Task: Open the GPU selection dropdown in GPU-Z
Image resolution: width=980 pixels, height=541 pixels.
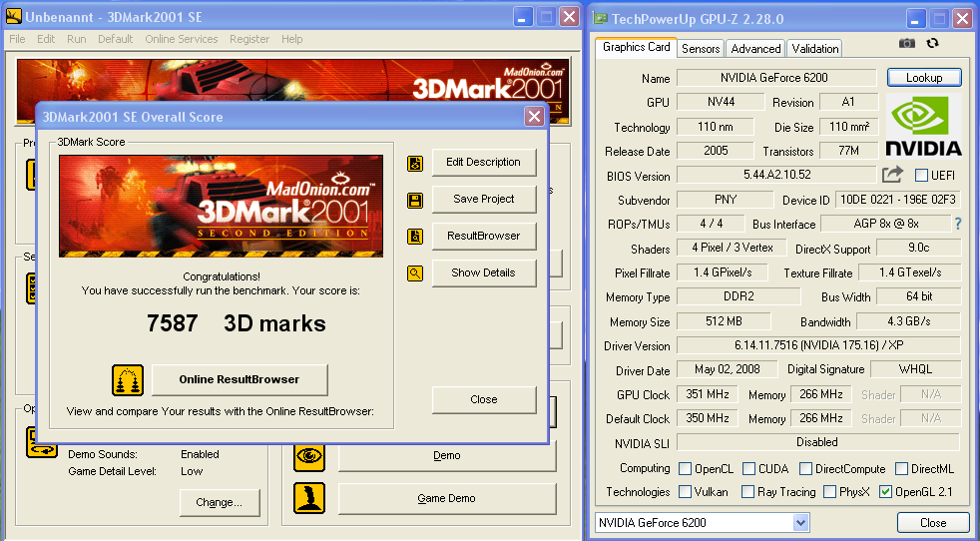Action: pyautogui.click(x=800, y=522)
